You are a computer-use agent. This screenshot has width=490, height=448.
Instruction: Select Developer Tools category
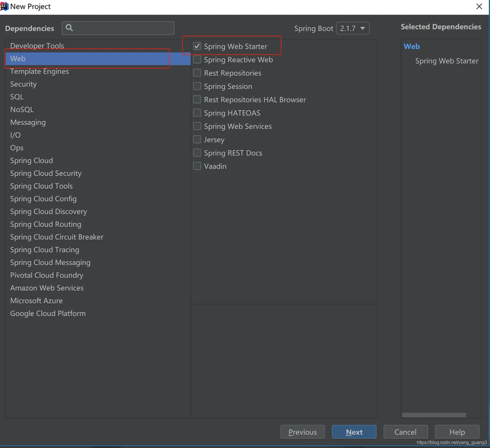98,46
